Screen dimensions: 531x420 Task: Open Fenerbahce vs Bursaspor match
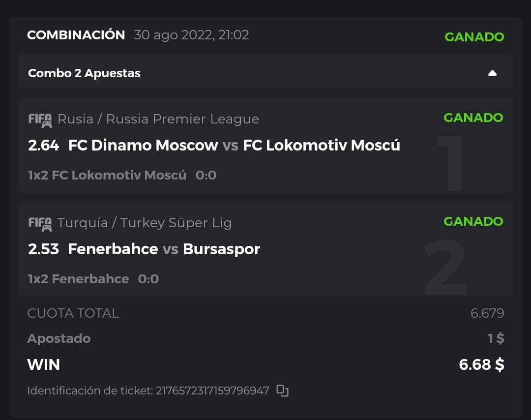pyautogui.click(x=164, y=249)
